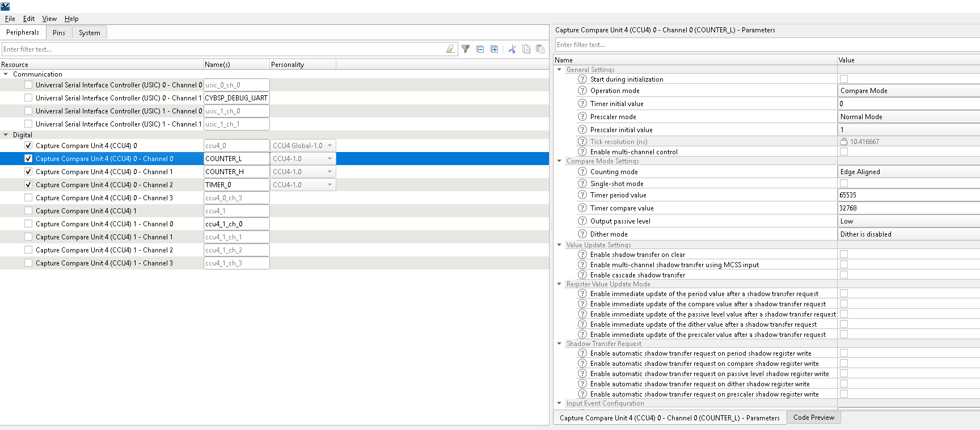This screenshot has width=980, height=430.
Task: Clear the resource filter text with the eraser icon
Action: coord(450,49)
